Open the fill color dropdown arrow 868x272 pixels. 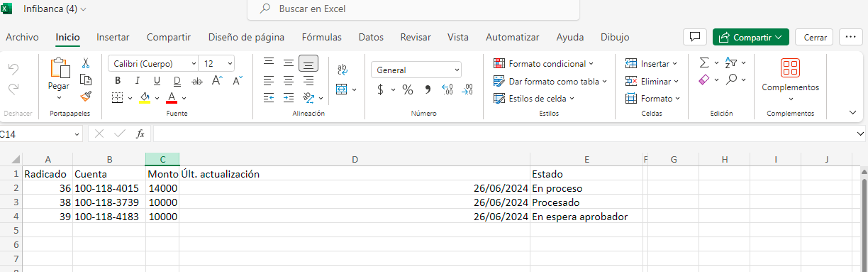[156, 98]
